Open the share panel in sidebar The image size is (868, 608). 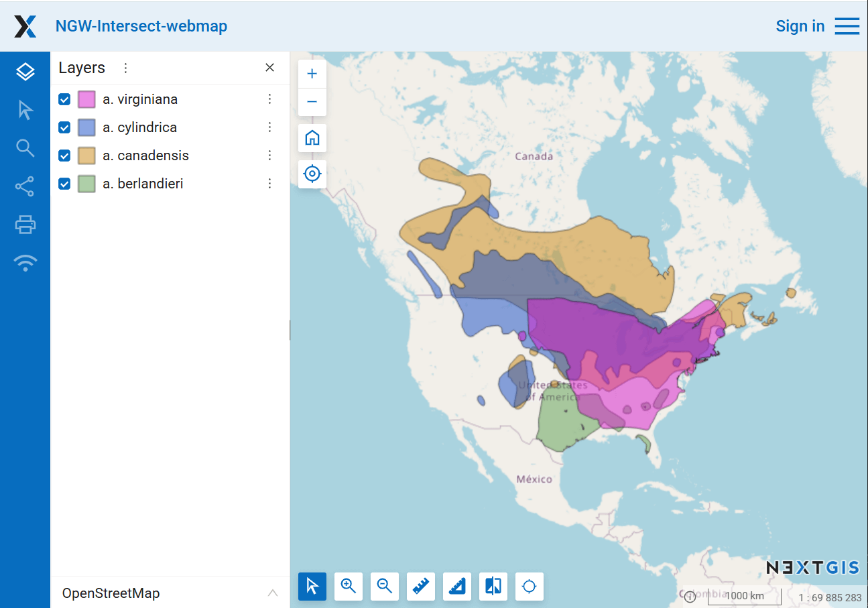click(25, 186)
